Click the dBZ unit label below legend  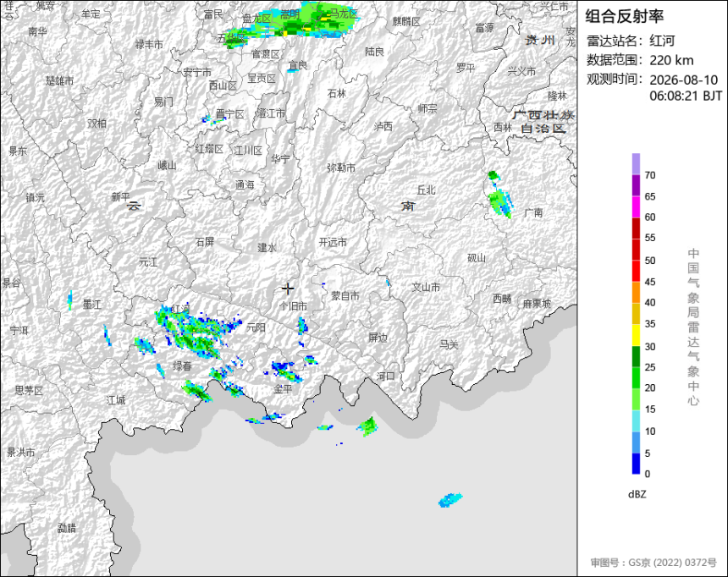click(x=637, y=494)
